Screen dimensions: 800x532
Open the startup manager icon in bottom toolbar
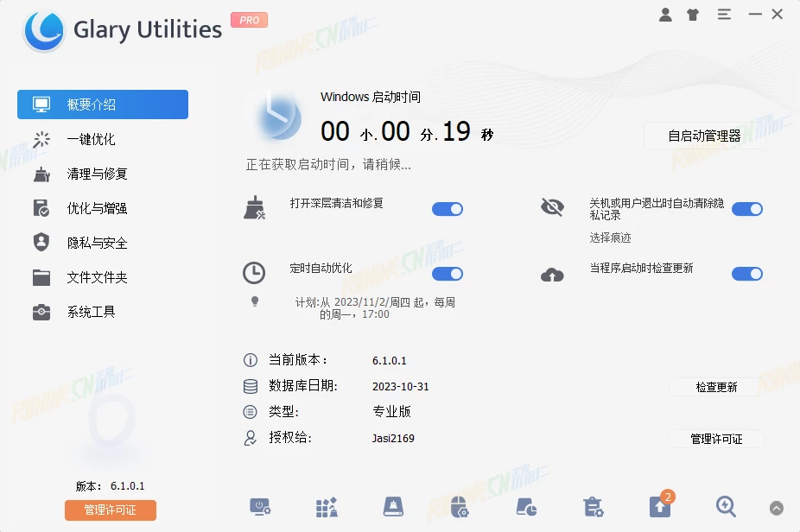[x=261, y=507]
